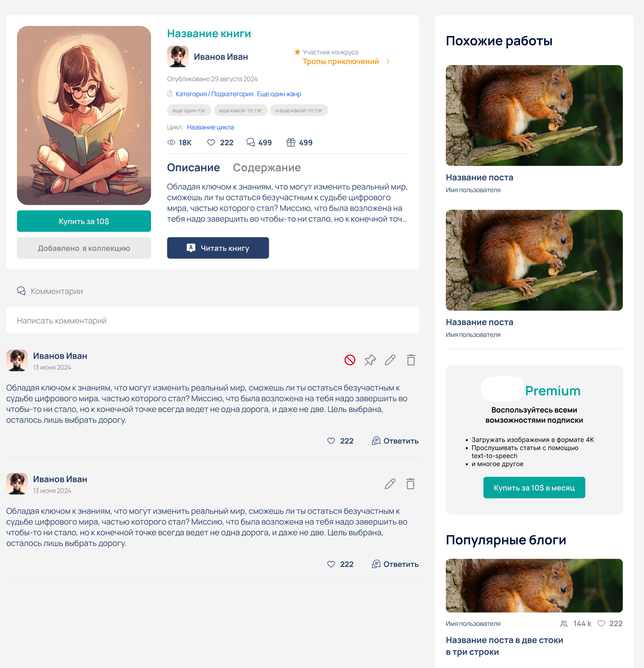Image resolution: width=644 pixels, height=668 pixels.
Task: Click the gift icon in book stats
Action: pyautogui.click(x=291, y=143)
